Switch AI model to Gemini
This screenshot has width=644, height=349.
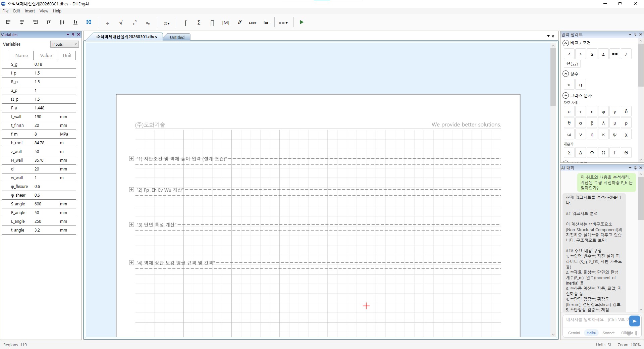click(x=574, y=333)
